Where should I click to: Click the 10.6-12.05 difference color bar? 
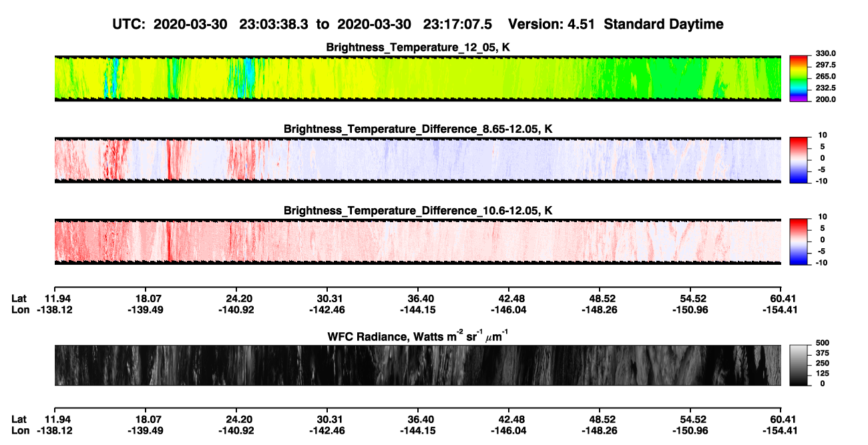(799, 240)
